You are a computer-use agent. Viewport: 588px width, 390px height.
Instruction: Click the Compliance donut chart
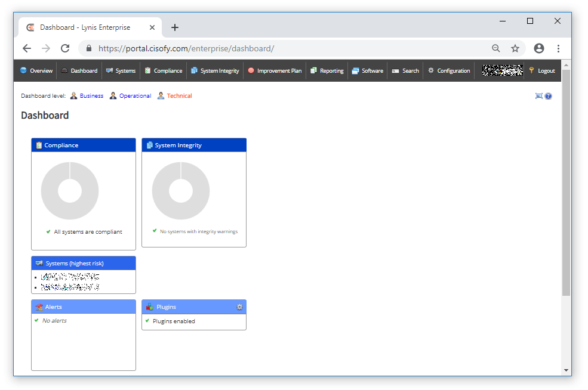pyautogui.click(x=70, y=191)
